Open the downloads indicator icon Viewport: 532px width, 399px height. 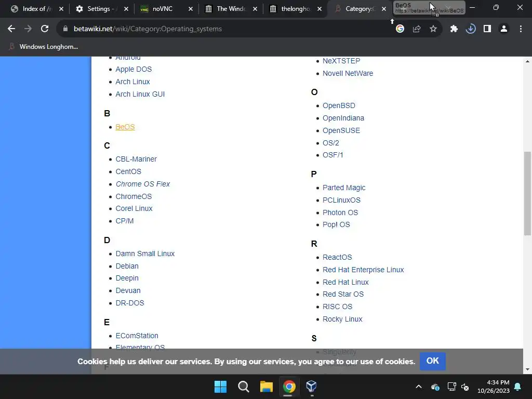click(x=471, y=29)
